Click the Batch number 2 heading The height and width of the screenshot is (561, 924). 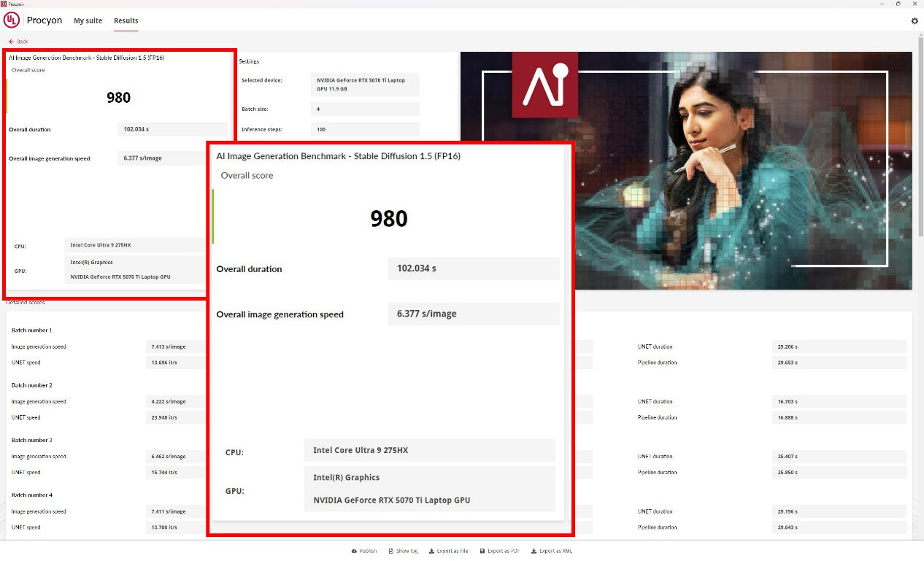tap(31, 385)
